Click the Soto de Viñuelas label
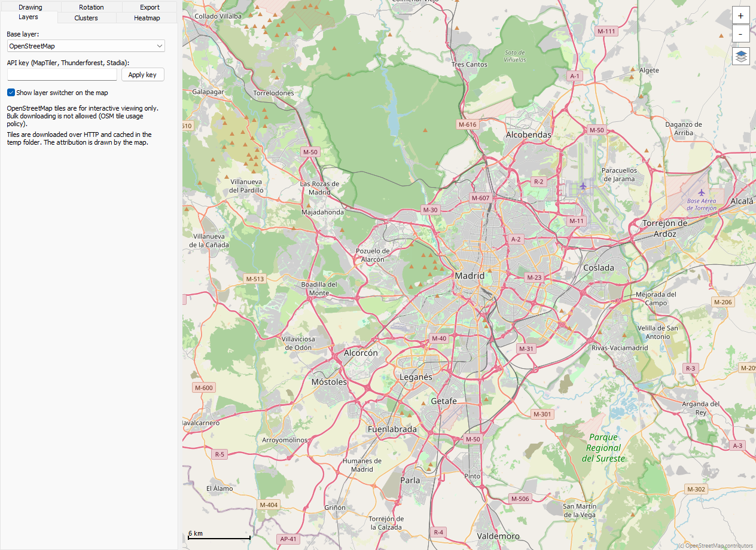Viewport: 756px width, 550px height. 515,56
